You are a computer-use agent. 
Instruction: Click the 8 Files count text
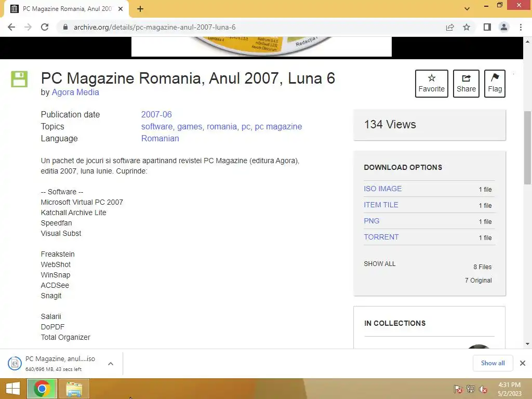click(483, 267)
